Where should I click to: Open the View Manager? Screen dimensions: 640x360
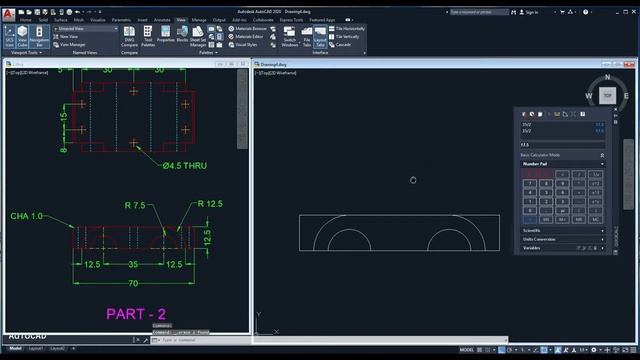point(69,44)
